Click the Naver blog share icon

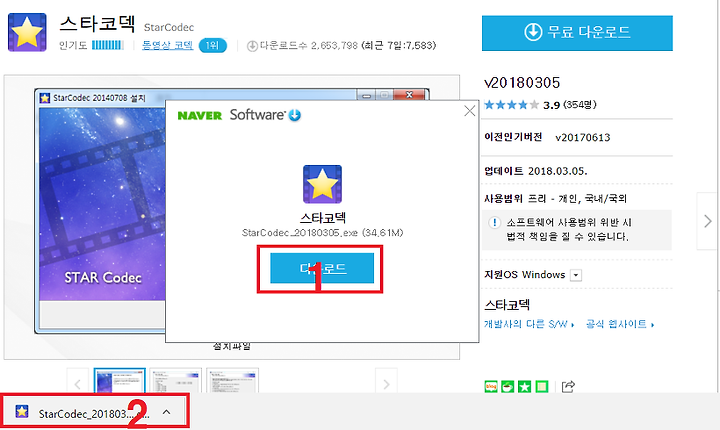click(491, 387)
